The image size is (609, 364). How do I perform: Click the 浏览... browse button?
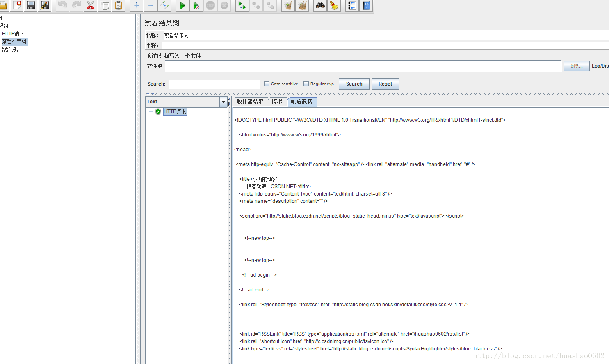(x=577, y=66)
